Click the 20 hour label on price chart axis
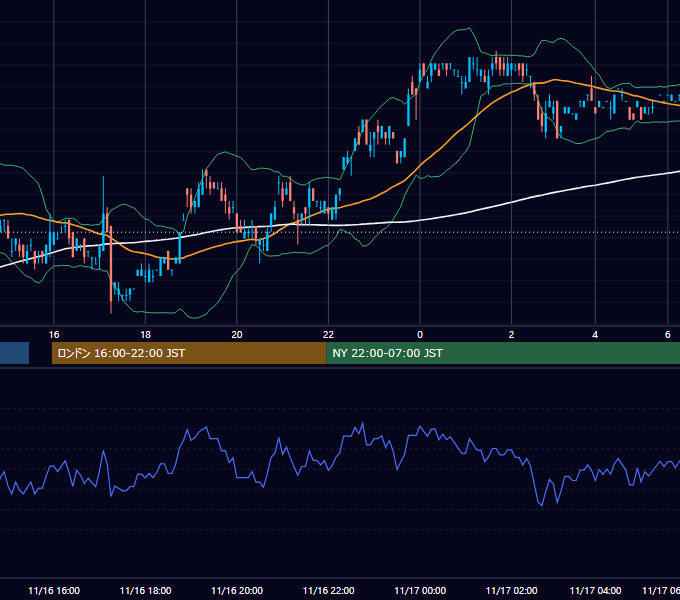 point(237,335)
